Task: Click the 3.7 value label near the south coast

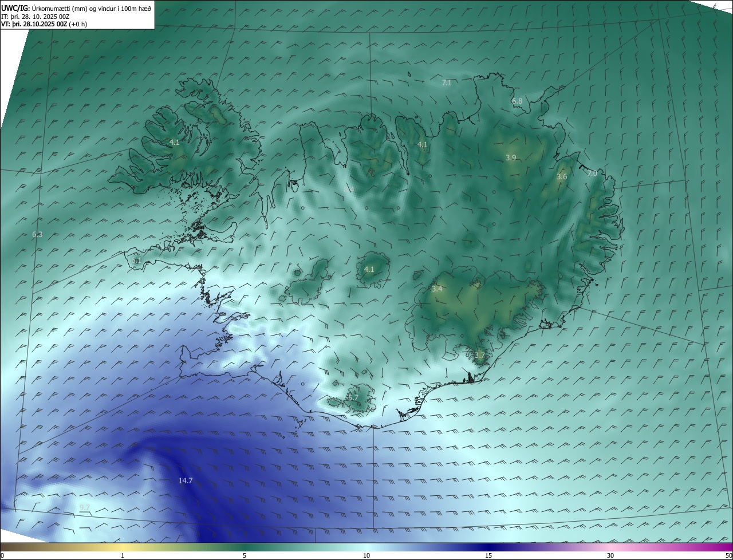Action: pyautogui.click(x=480, y=356)
